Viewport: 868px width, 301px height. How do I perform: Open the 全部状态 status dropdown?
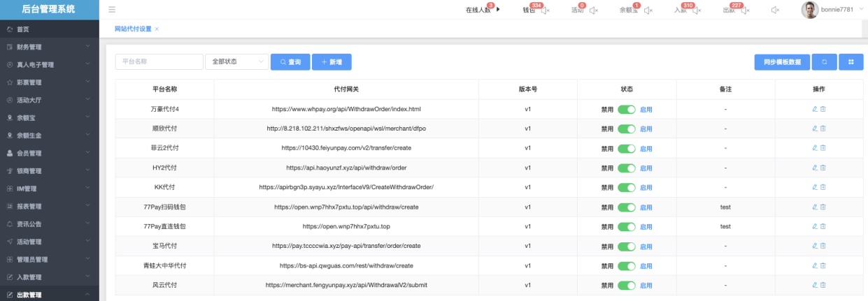[x=236, y=62]
